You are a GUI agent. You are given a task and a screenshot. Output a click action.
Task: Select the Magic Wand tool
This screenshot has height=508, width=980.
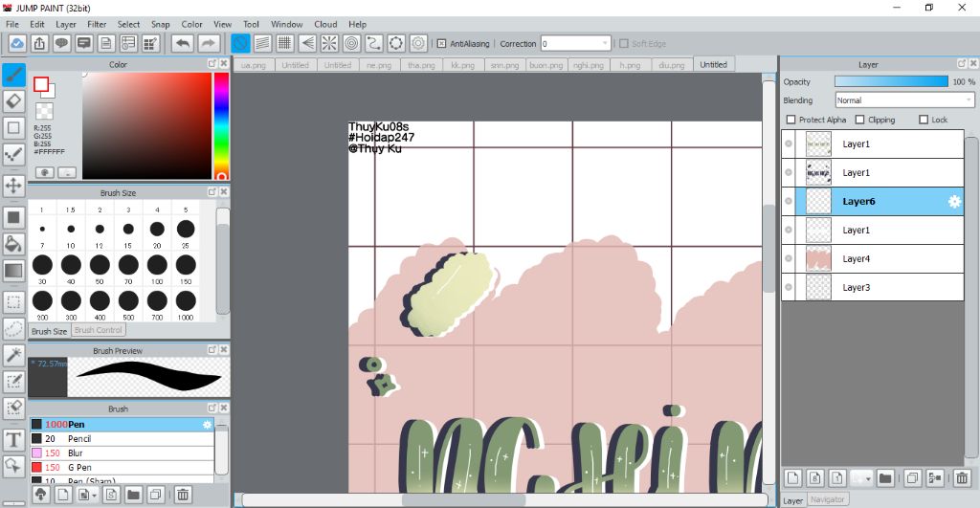tap(13, 355)
